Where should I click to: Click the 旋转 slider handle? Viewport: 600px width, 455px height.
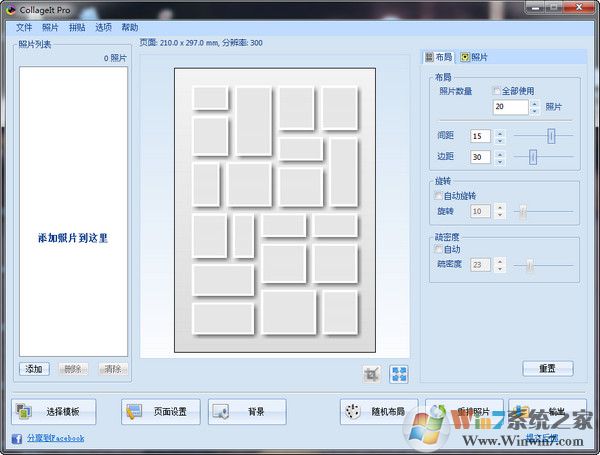click(523, 211)
